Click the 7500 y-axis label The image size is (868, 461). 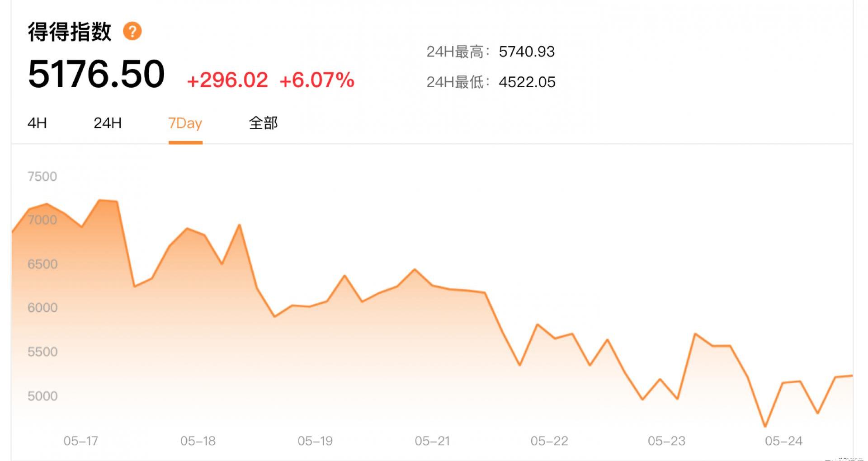coord(42,176)
